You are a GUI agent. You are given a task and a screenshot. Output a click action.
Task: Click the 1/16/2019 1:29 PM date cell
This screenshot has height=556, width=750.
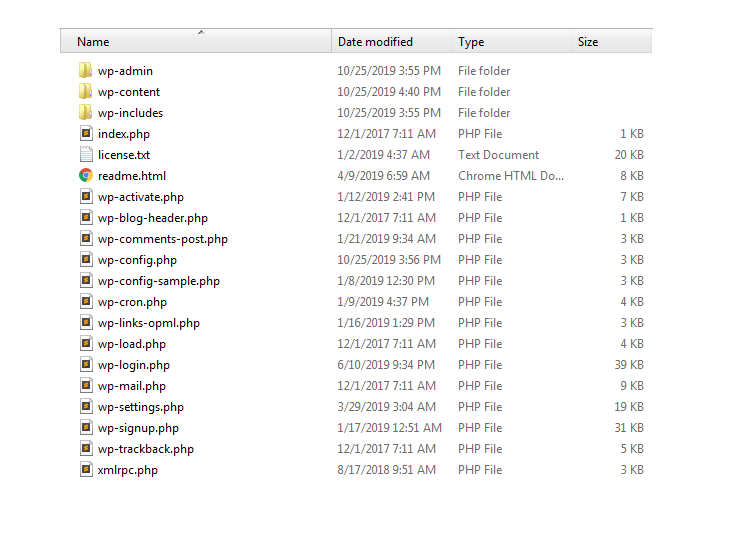386,323
